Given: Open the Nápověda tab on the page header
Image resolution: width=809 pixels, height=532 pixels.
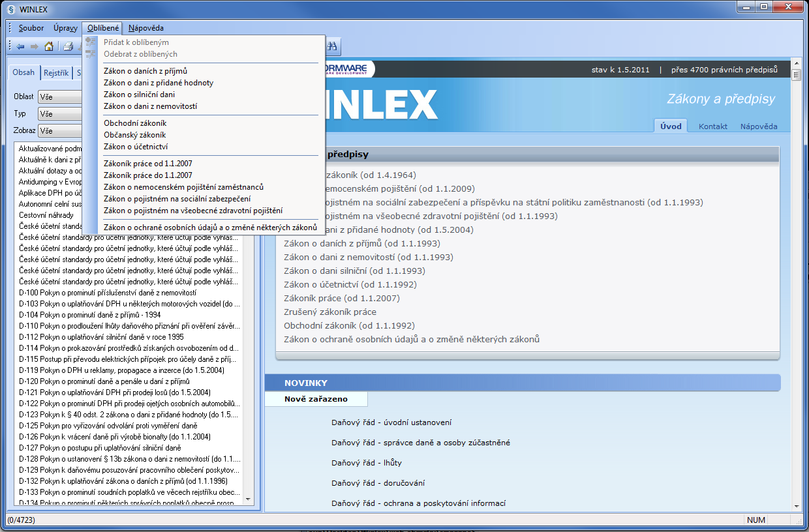Looking at the screenshot, I should [x=759, y=126].
